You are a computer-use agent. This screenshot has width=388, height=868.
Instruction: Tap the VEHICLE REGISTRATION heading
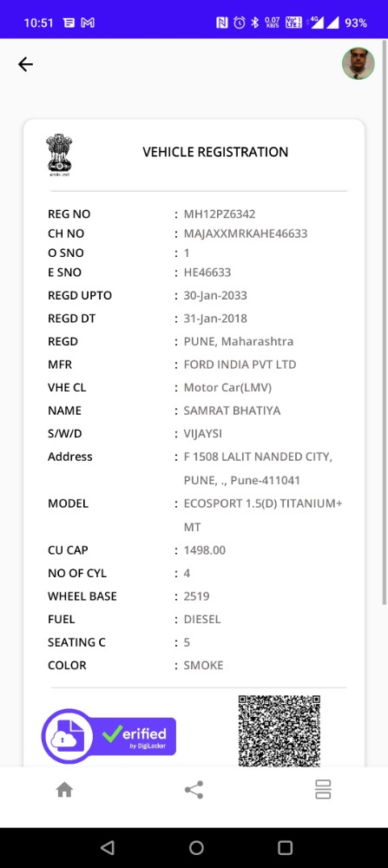215,152
